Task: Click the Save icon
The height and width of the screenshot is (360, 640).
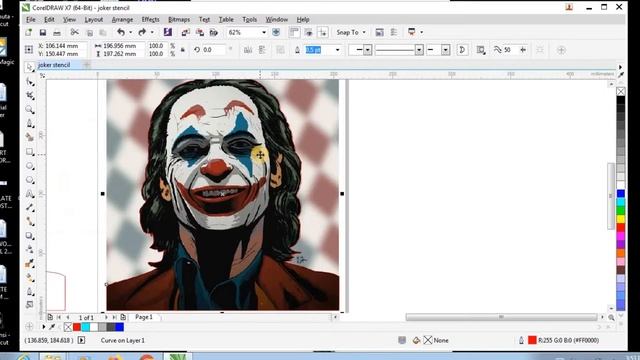Action: click(42, 32)
